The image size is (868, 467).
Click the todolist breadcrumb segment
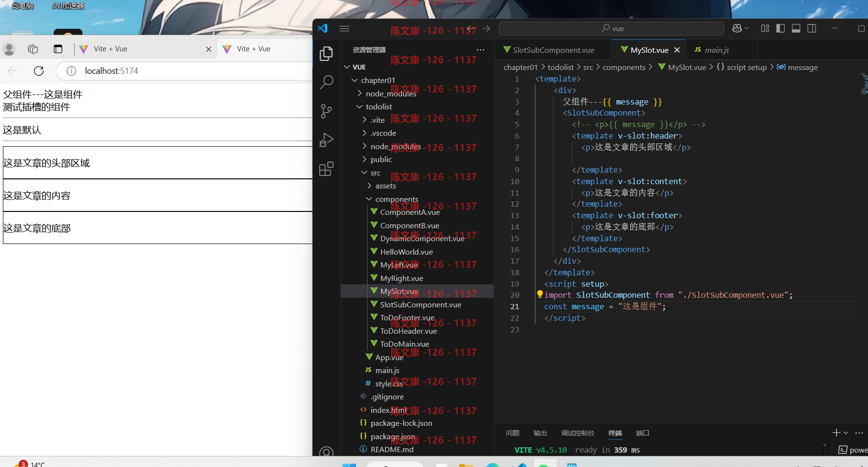coord(561,67)
